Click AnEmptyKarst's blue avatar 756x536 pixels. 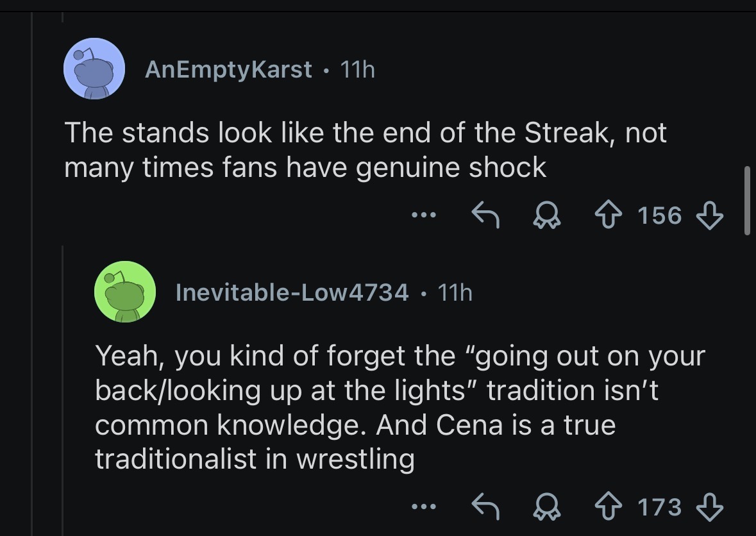[x=94, y=69]
